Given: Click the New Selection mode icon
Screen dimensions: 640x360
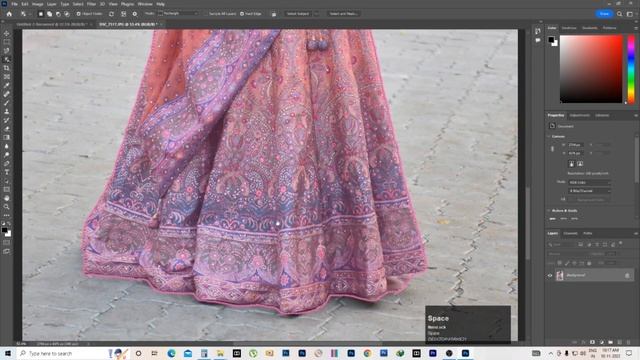Looking at the screenshot, I should pos(41,14).
